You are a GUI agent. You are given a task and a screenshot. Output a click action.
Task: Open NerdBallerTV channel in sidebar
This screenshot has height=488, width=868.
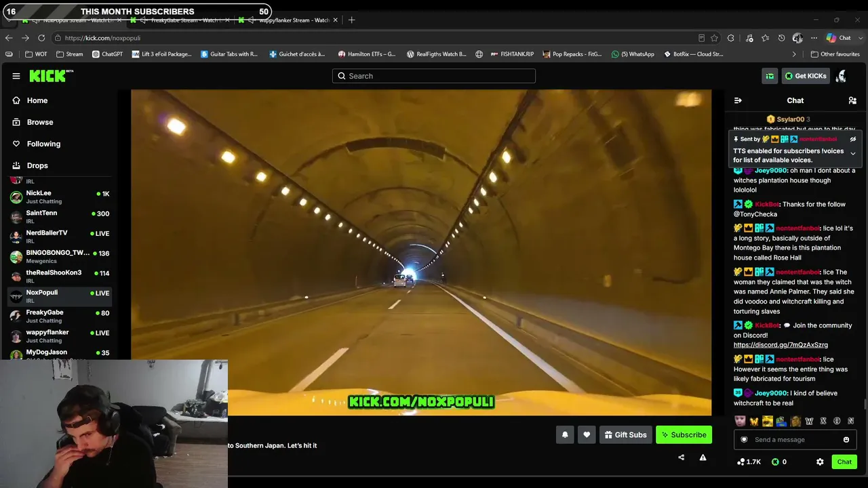[59, 237]
